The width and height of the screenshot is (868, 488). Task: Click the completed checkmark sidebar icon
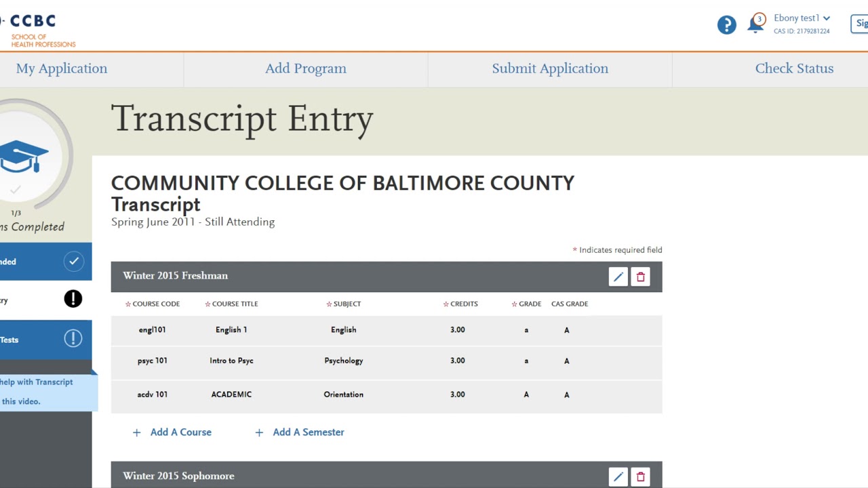pos(73,261)
